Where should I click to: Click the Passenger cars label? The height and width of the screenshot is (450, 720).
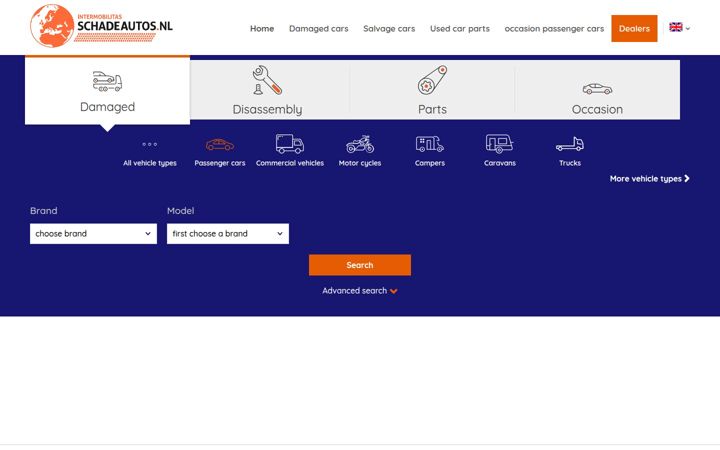(x=219, y=163)
